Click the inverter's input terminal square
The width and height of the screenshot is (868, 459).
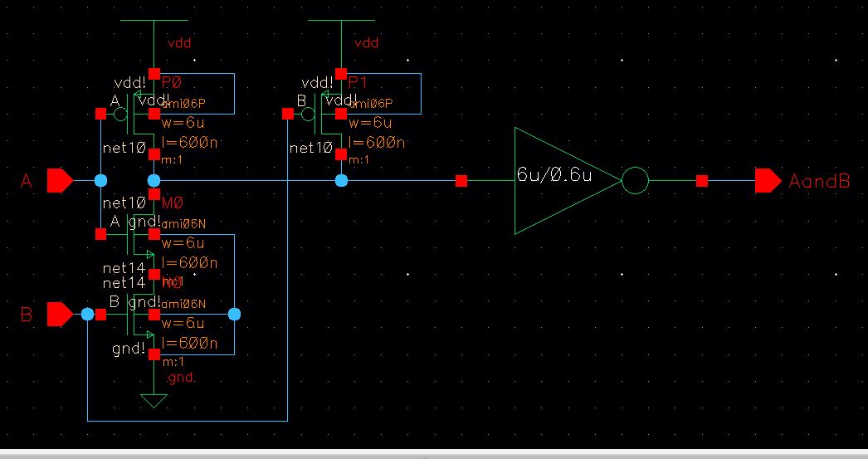click(461, 180)
